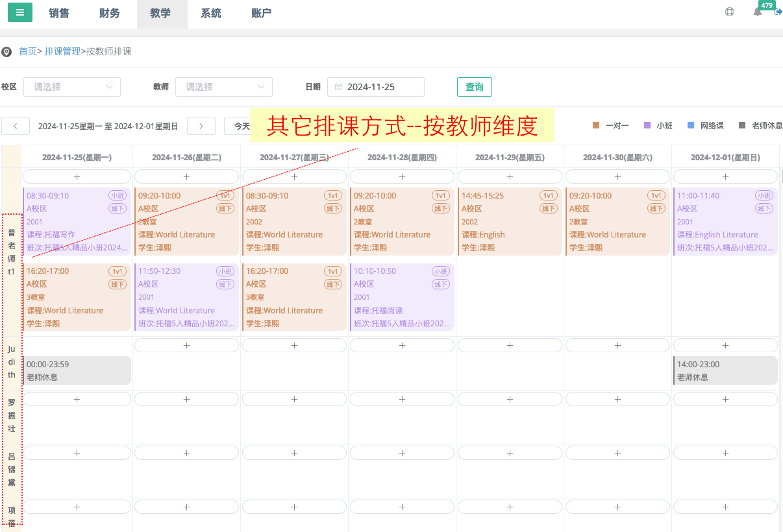This screenshot has height=532, width=783.
Task: Click the 查询 button
Action: 475,87
